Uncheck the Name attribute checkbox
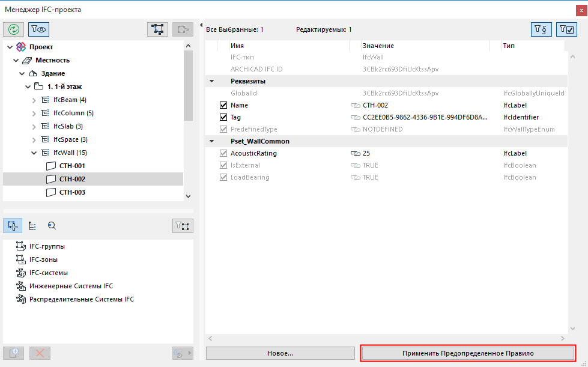Image resolution: width=588 pixels, height=367 pixels. (223, 105)
